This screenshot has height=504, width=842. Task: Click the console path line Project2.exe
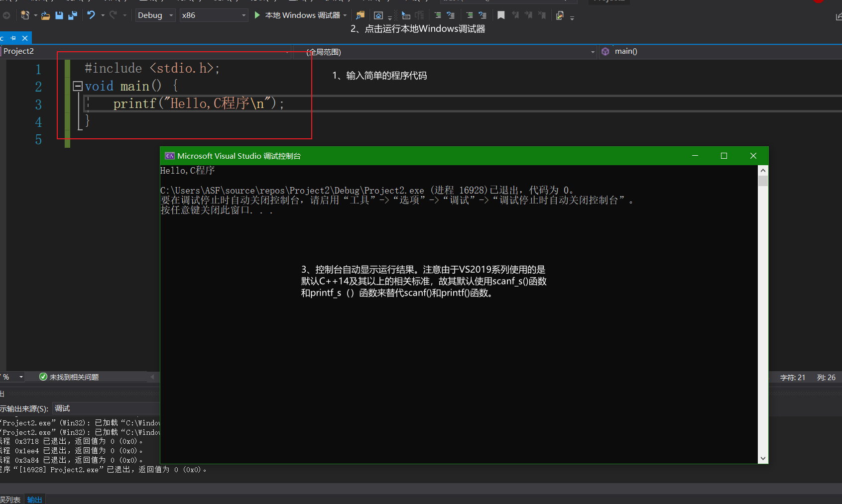point(367,190)
